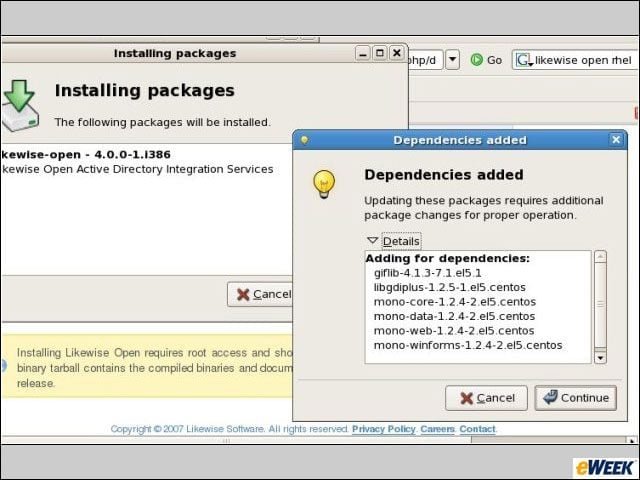Cancel the Dependencies added dialog

(486, 398)
